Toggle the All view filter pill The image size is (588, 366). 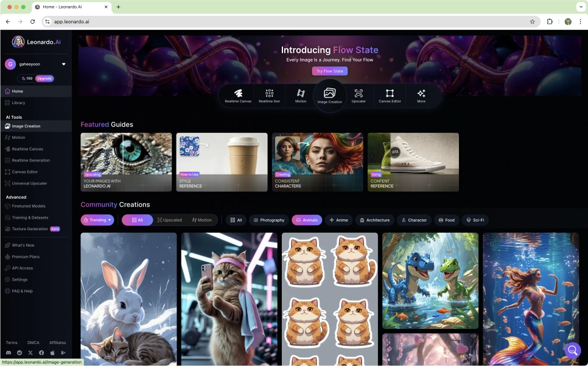(137, 220)
